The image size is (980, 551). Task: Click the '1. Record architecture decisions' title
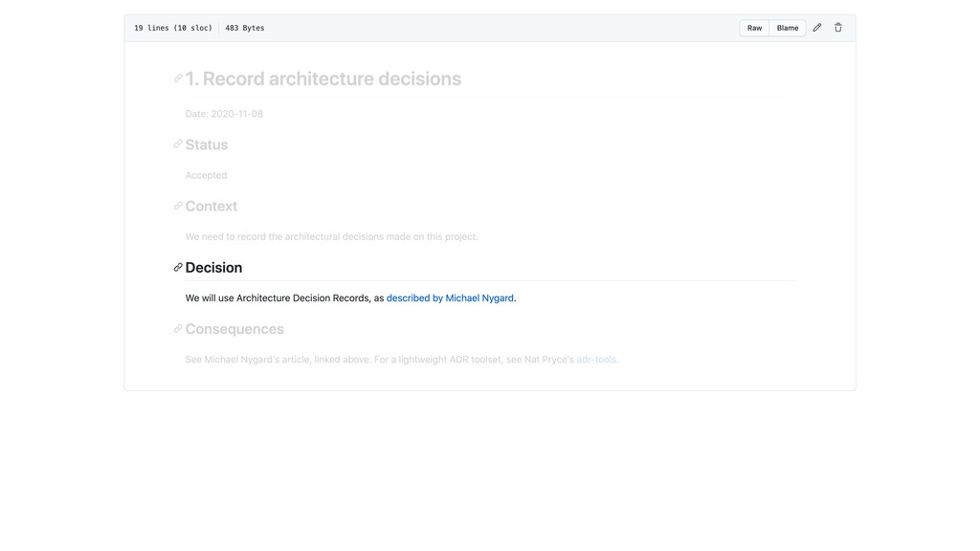[x=323, y=78]
